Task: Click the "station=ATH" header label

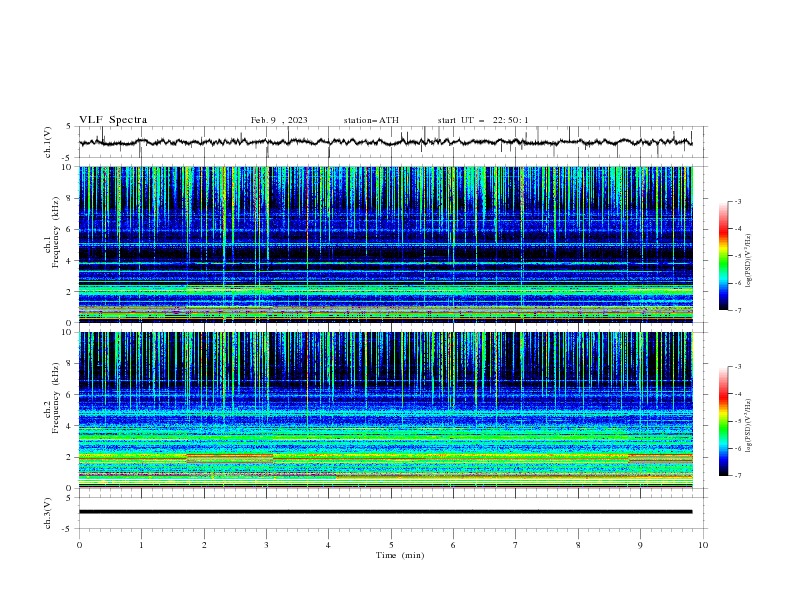Action: point(371,120)
